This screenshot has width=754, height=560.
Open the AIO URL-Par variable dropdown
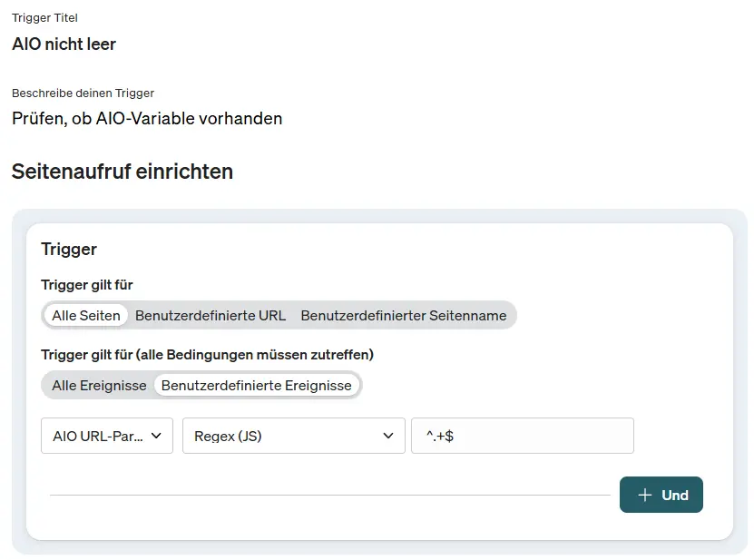tap(106, 436)
